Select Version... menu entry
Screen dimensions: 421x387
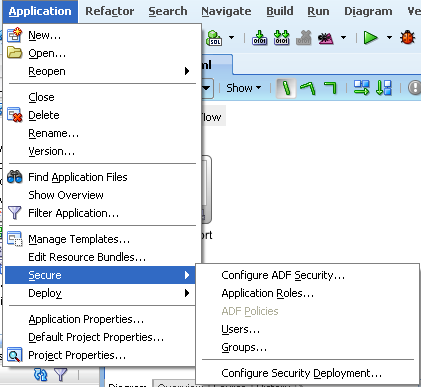click(103, 151)
